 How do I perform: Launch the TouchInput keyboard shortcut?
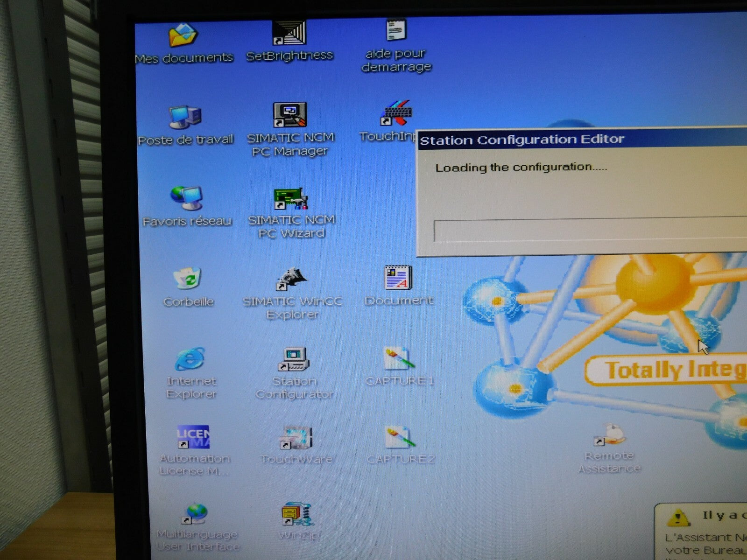click(396, 112)
